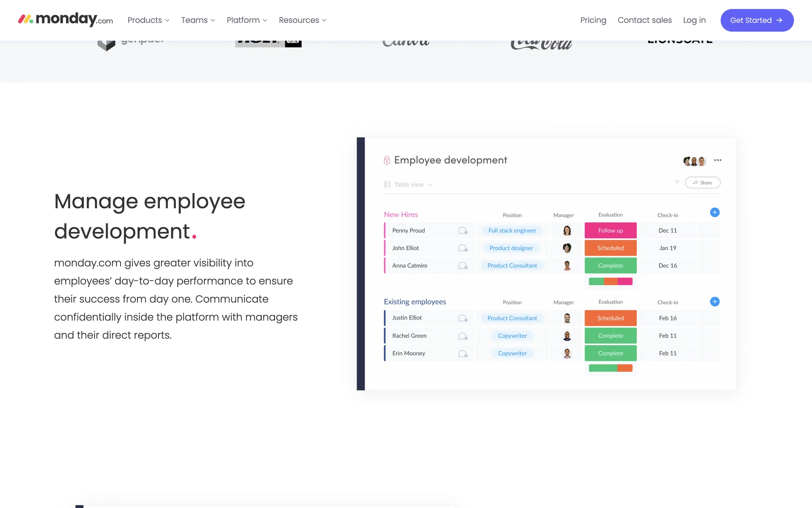Open Erin Mooney's conversation bubble icon
The height and width of the screenshot is (508, 812).
pyautogui.click(x=463, y=353)
